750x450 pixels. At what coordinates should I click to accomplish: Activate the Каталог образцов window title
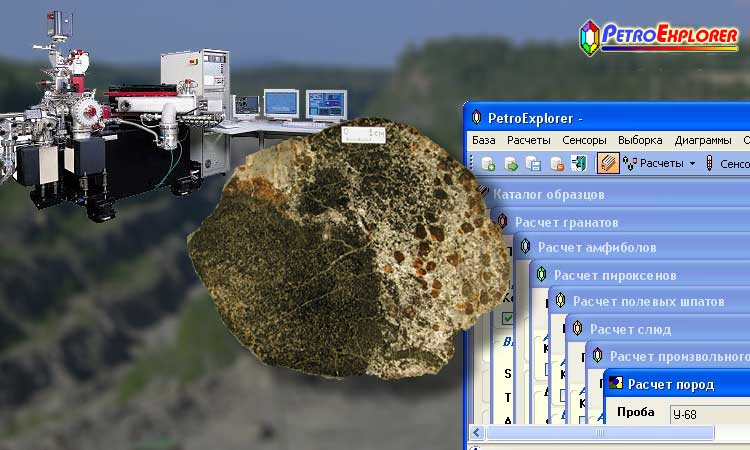click(x=549, y=195)
